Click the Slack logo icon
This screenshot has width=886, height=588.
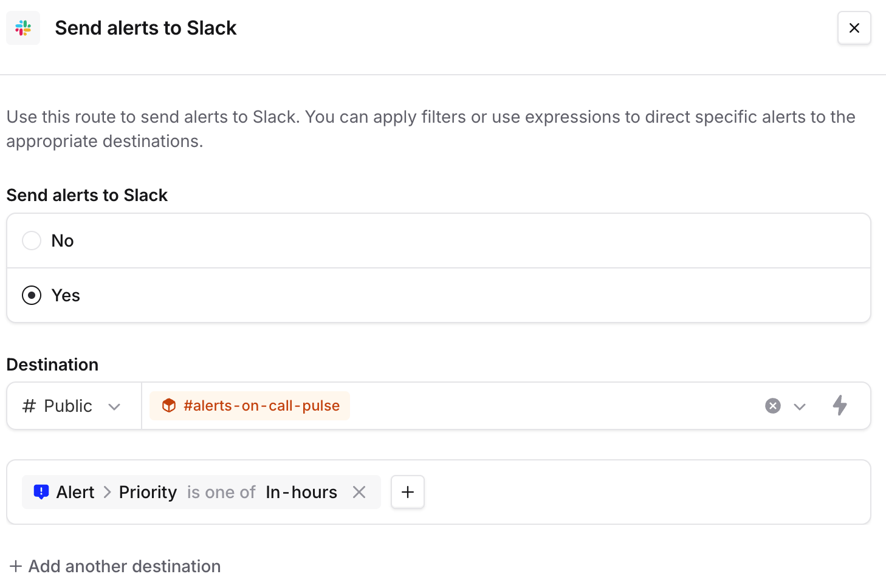pyautogui.click(x=23, y=28)
